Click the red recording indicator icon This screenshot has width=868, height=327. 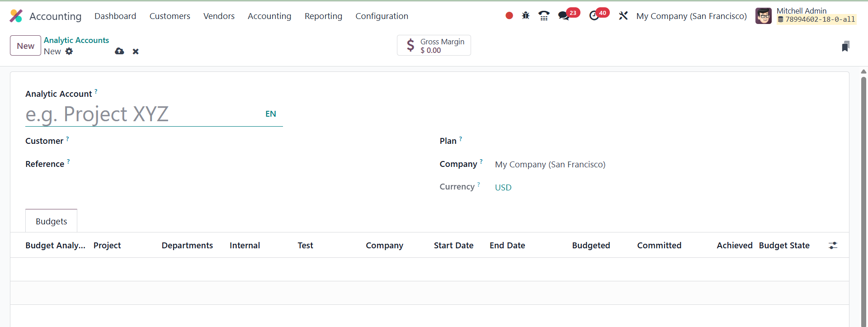click(x=509, y=16)
